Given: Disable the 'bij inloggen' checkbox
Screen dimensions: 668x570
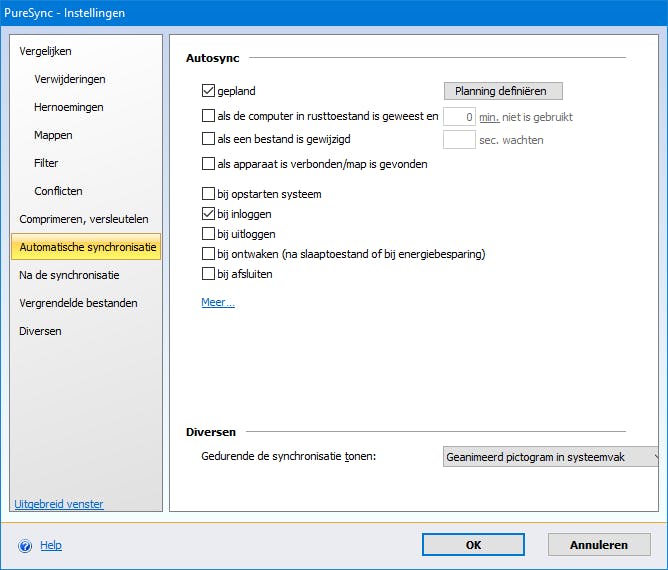Looking at the screenshot, I should (208, 213).
